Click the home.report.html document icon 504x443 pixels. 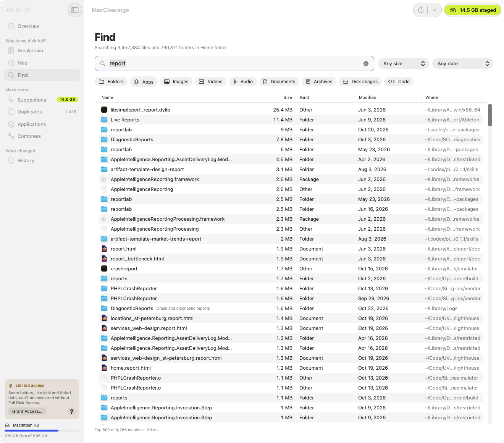pyautogui.click(x=104, y=368)
